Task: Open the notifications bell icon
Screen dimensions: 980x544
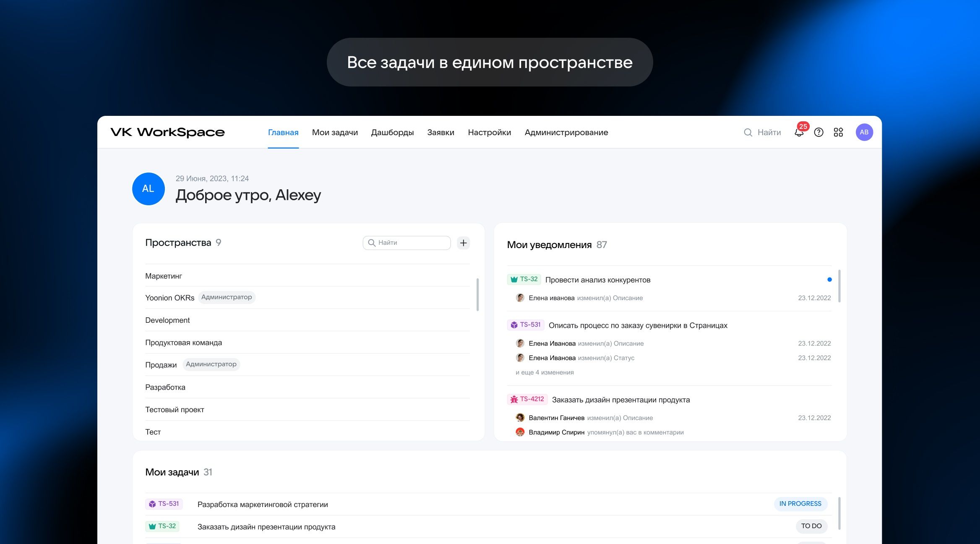Action: pyautogui.click(x=799, y=133)
